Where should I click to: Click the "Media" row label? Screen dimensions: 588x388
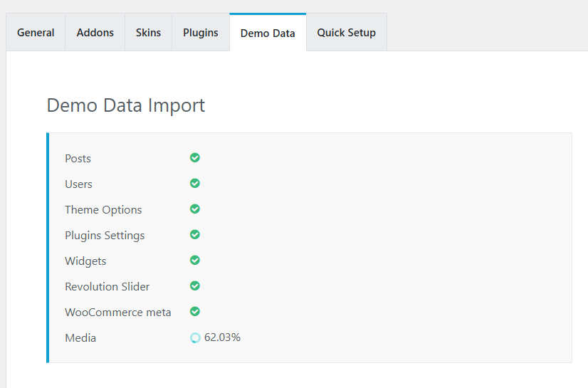[80, 337]
